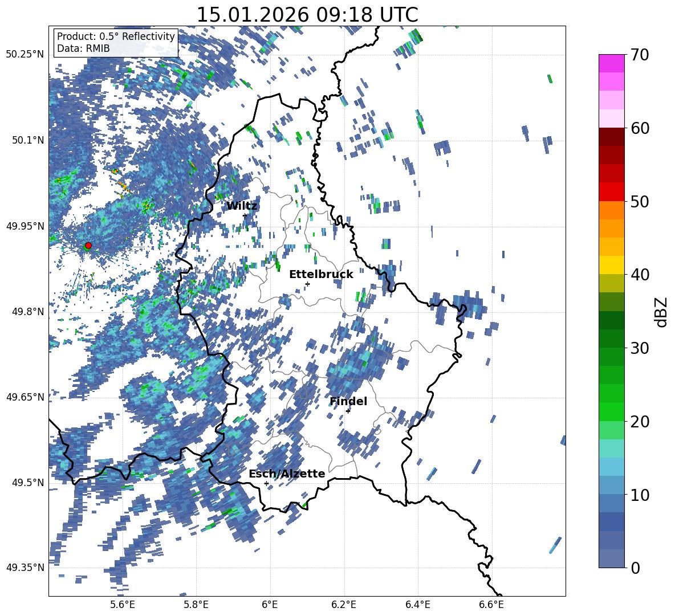Click the dark maroon colorbar segment below 60

tap(611, 137)
